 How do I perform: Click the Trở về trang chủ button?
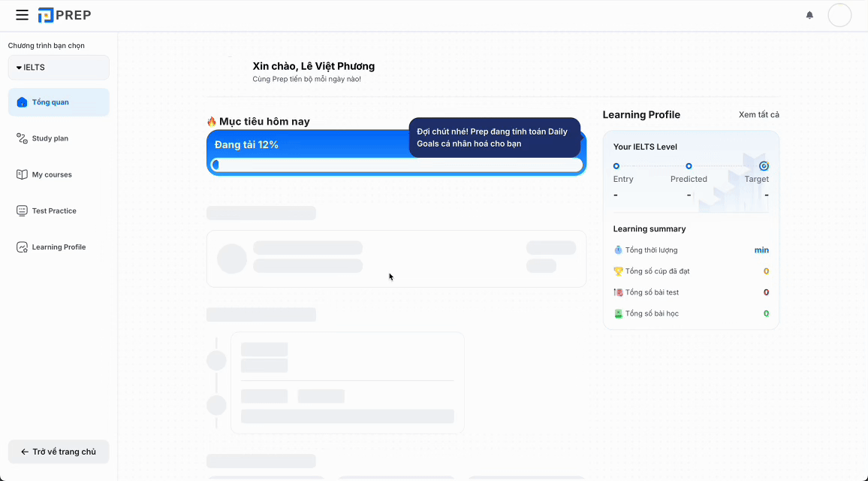(x=59, y=452)
